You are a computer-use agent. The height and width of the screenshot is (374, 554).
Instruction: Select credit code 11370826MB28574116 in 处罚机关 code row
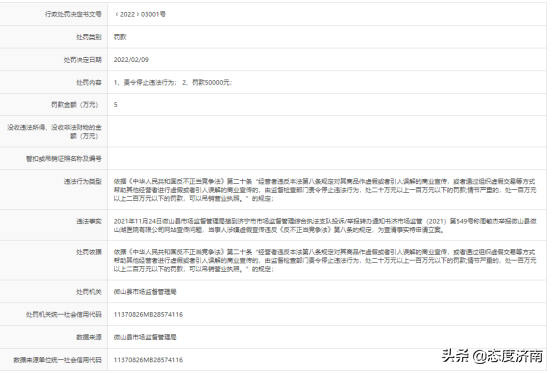(x=148, y=314)
